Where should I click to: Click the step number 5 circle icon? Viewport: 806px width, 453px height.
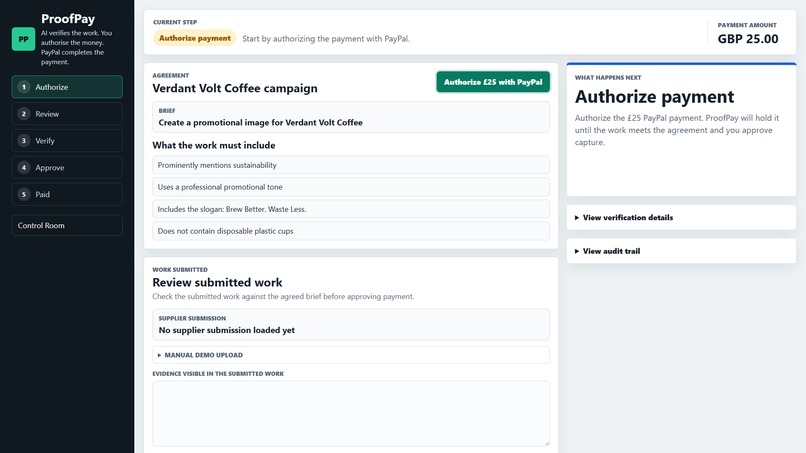point(24,194)
